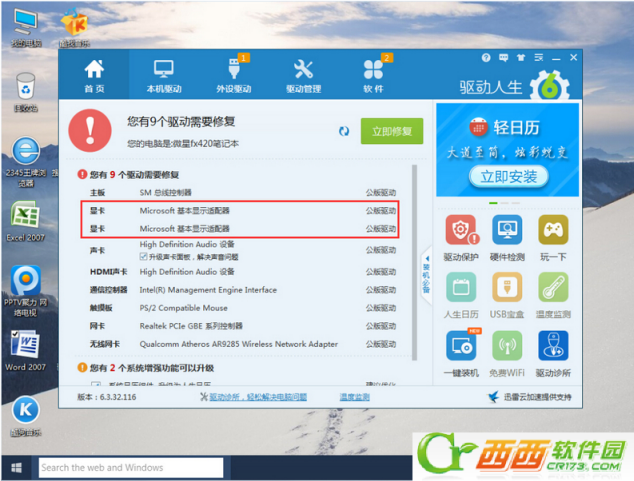Viewport: 634px width, 481px height.
Task: Go to 驱动管理 tab
Action: tap(304, 76)
